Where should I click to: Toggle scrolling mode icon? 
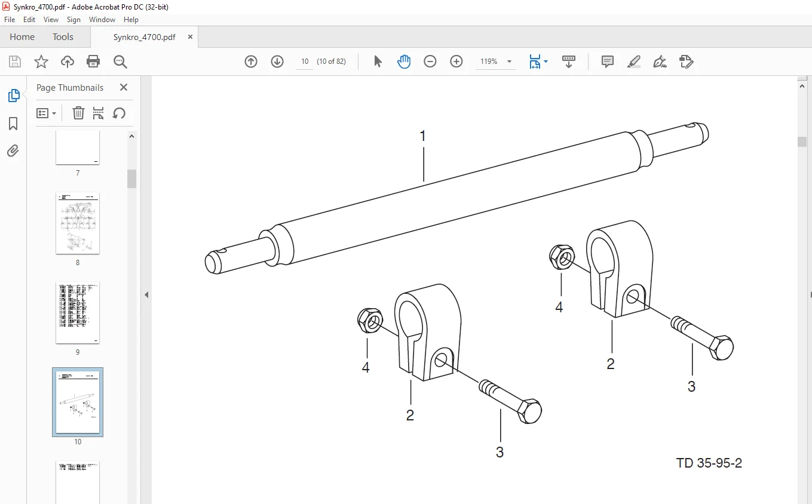569,62
